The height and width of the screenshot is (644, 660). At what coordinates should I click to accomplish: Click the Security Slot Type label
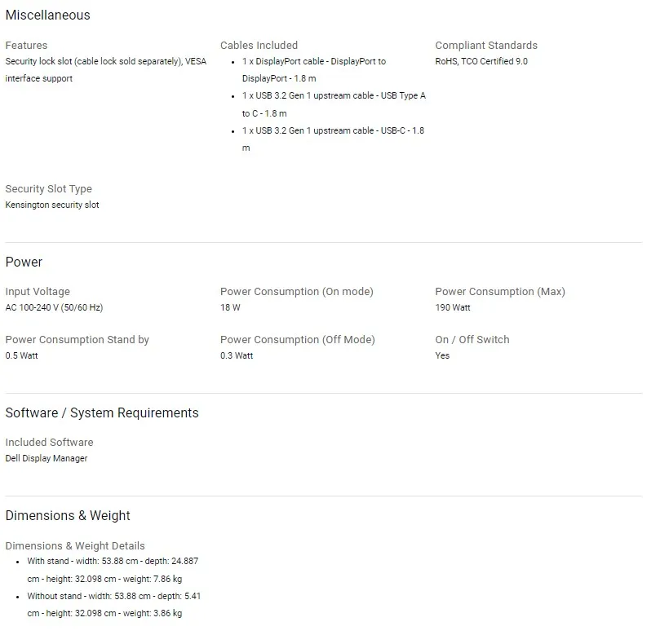coord(48,189)
